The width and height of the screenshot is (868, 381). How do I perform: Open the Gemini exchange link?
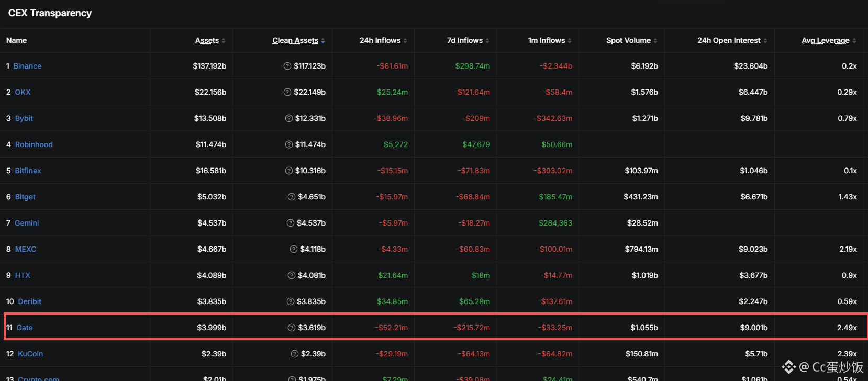[x=27, y=223]
